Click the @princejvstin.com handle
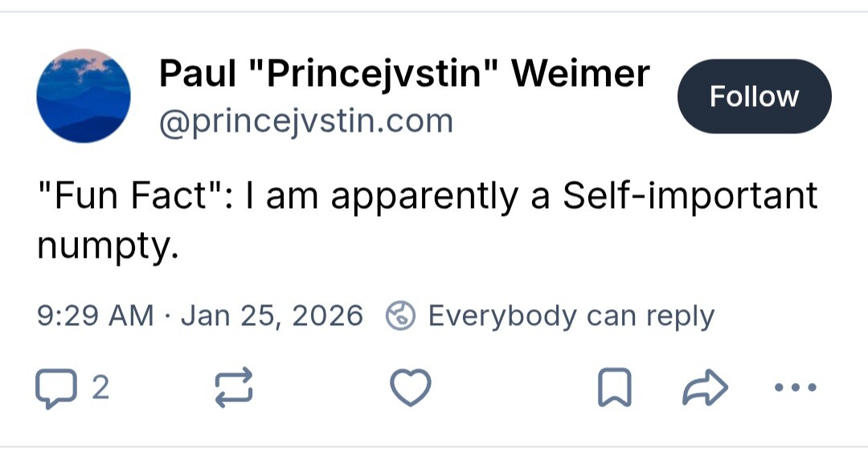868x457 pixels. click(x=306, y=121)
